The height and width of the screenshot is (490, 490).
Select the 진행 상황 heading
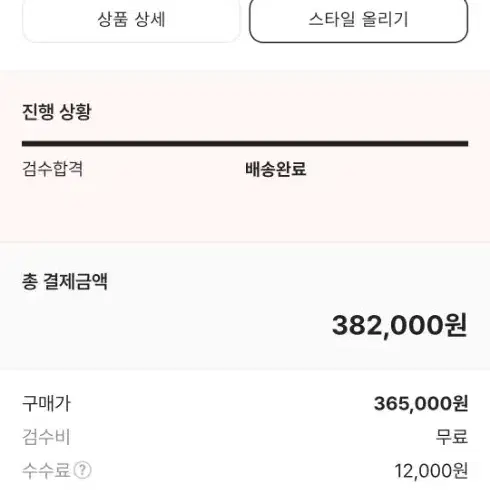56,112
